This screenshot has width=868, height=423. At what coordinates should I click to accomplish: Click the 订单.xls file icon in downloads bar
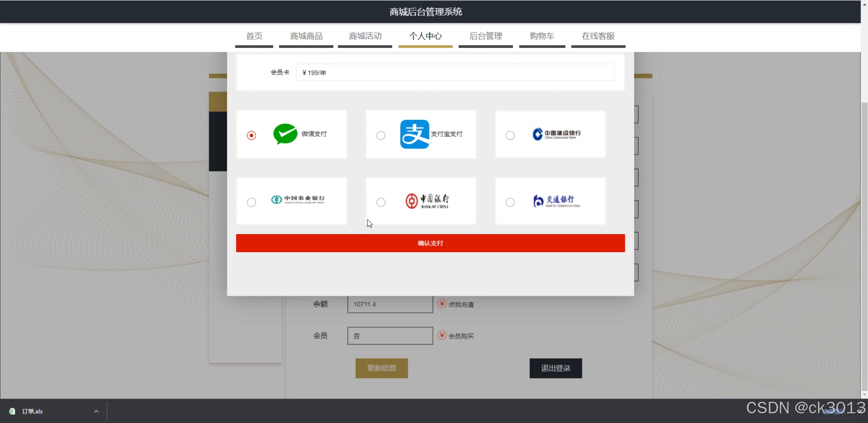pos(12,411)
